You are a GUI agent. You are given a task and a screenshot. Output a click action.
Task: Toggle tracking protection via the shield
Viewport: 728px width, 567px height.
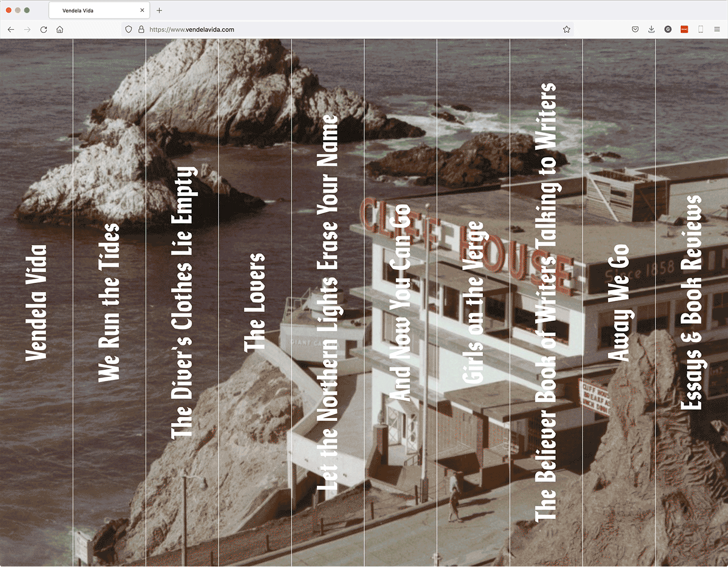[128, 29]
